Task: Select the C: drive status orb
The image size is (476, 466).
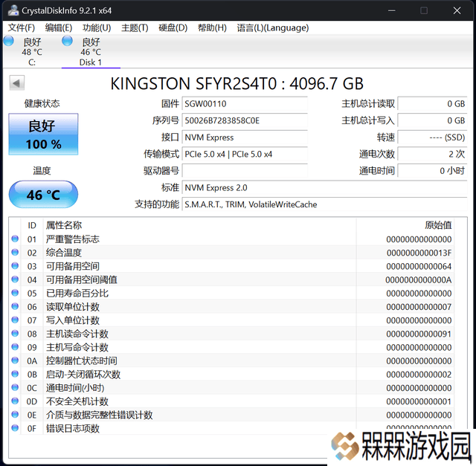Action: 9,41
